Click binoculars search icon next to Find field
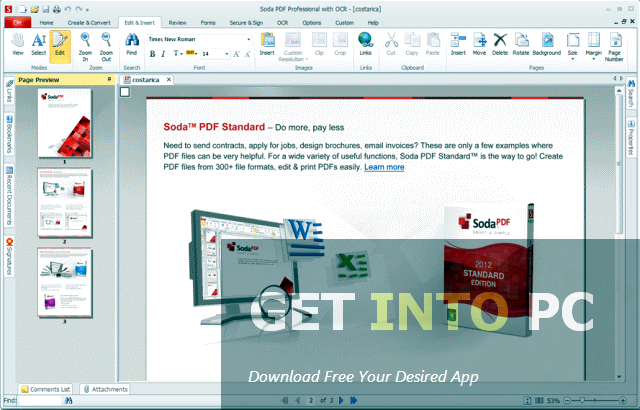Image resolution: width=640 pixels, height=410 pixels. [x=69, y=401]
